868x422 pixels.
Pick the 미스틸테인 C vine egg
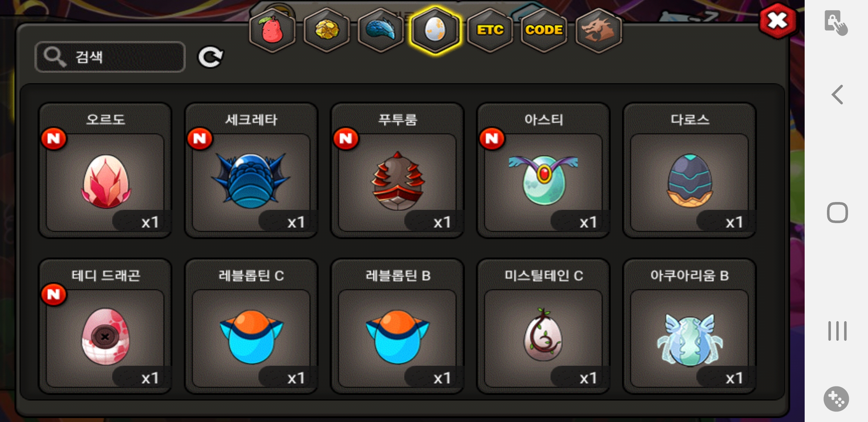pyautogui.click(x=543, y=326)
